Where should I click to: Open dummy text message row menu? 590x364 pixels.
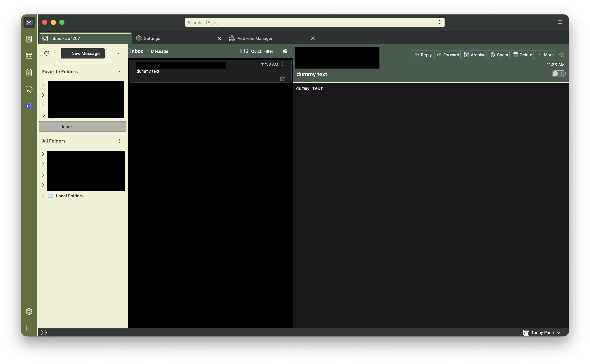282,64
